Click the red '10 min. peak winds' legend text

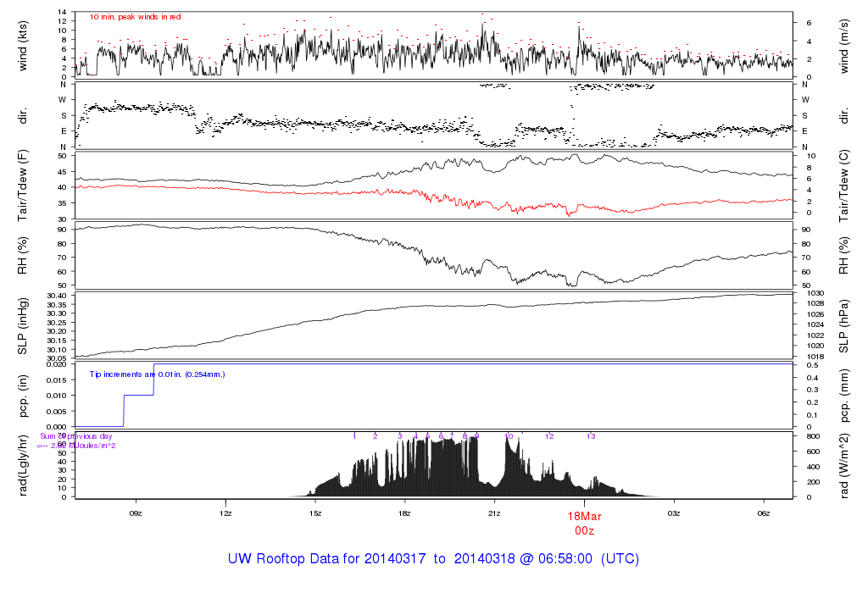[x=135, y=17]
